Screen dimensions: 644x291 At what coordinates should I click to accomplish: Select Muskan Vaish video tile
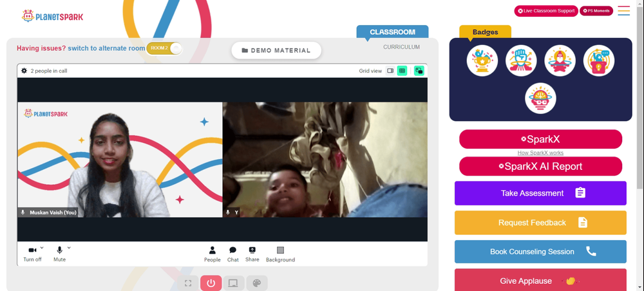point(120,160)
